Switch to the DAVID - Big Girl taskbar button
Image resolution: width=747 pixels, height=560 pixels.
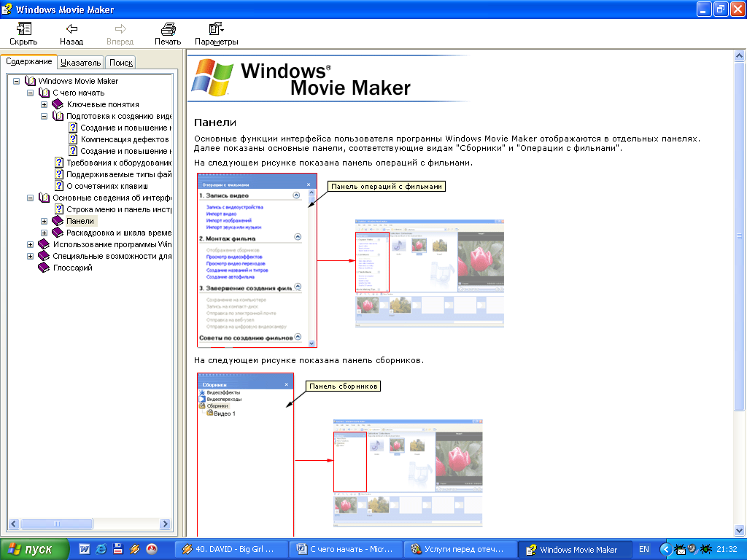click(x=231, y=550)
